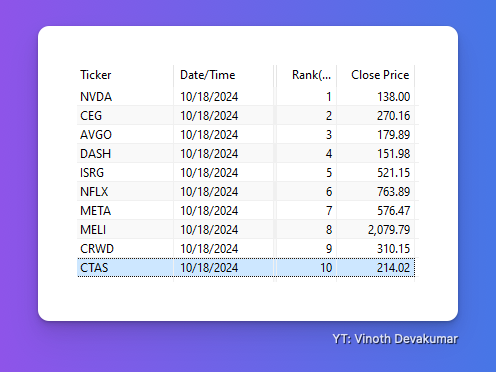Click the 763.89 close price value
This screenshot has width=496, height=372.
pyautogui.click(x=393, y=192)
